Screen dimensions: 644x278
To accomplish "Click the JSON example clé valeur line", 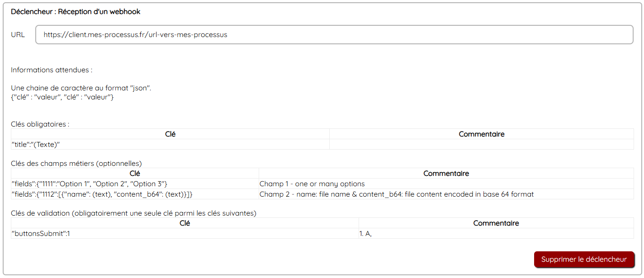I will tap(62, 97).
